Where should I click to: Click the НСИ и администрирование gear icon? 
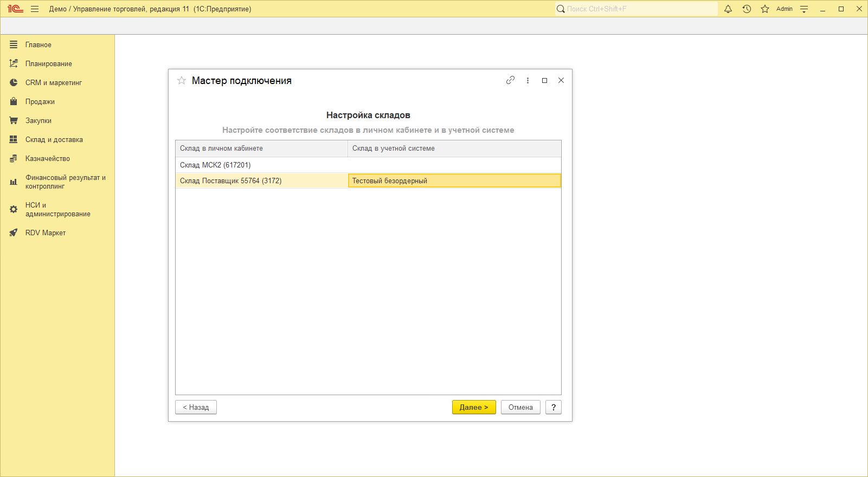click(14, 209)
